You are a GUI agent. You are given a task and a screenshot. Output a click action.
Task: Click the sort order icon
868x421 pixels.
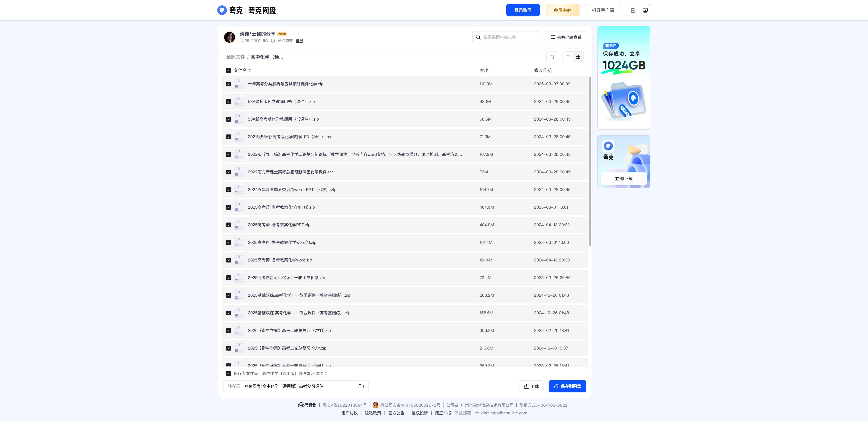(552, 57)
